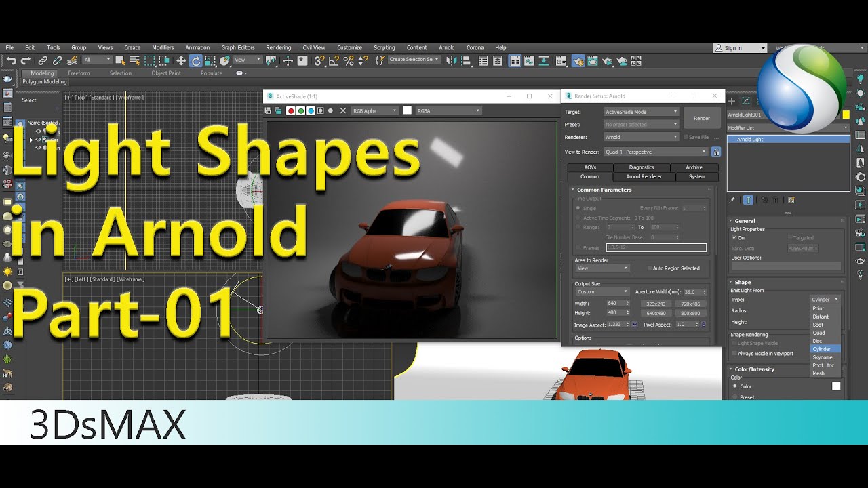Click the Render button
This screenshot has width=868, height=488.
[x=702, y=118]
